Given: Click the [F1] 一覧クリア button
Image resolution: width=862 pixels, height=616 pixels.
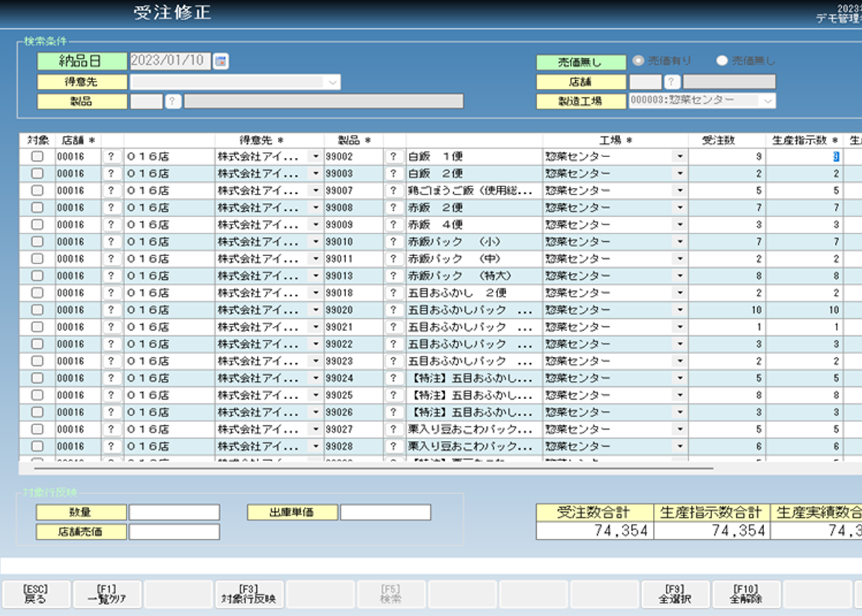Looking at the screenshot, I should click(x=107, y=594).
